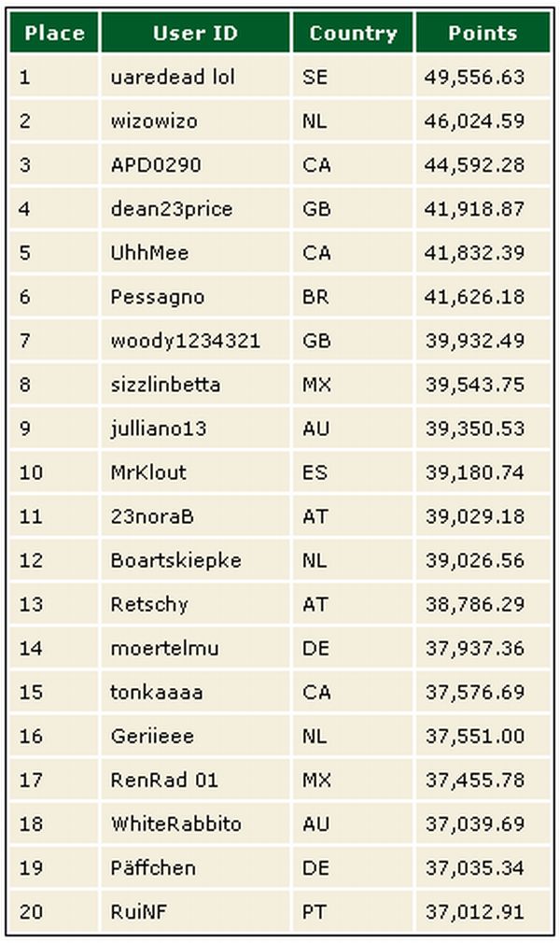Click the Country column header
This screenshot has width=560, height=943.
(x=353, y=33)
